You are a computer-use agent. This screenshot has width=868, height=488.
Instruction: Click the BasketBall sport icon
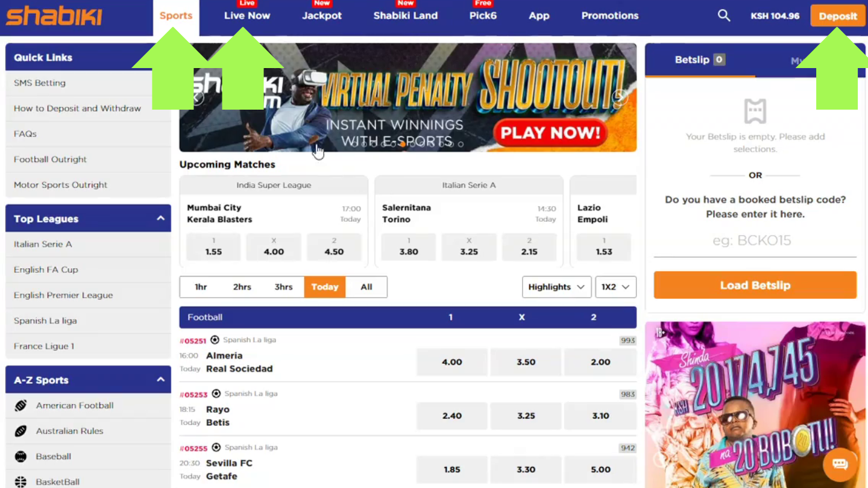pos(21,482)
